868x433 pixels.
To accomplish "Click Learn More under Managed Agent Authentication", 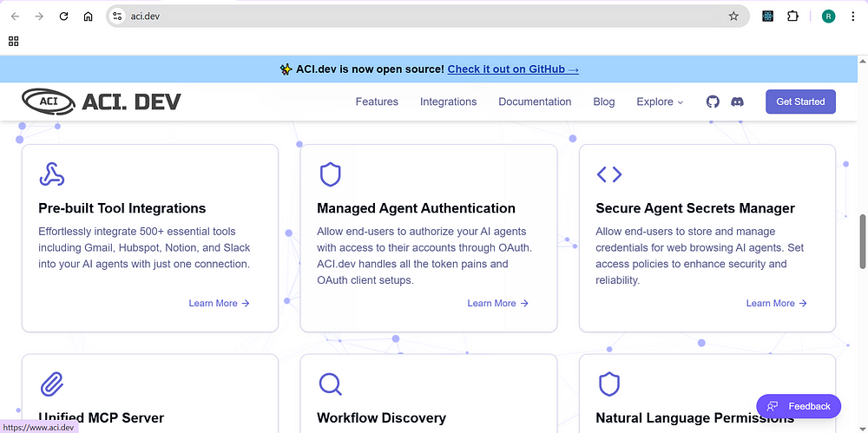I will click(x=497, y=303).
